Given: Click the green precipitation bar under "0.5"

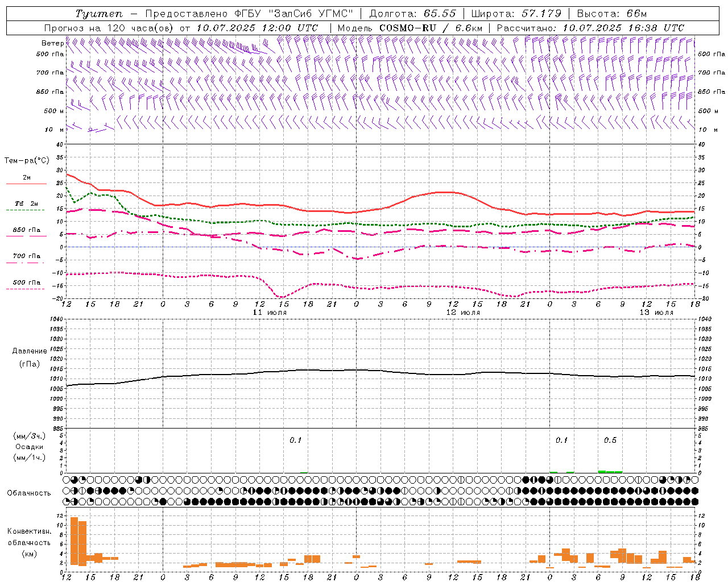Looking at the screenshot, I should pyautogui.click(x=610, y=472).
